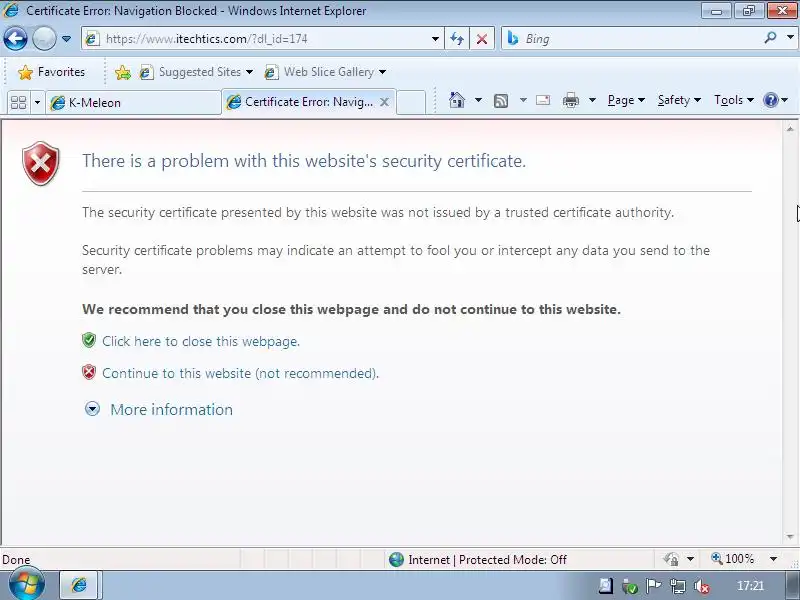Open the status bar privacy dropdown arrow
The height and width of the screenshot is (600, 800).
(x=690, y=559)
